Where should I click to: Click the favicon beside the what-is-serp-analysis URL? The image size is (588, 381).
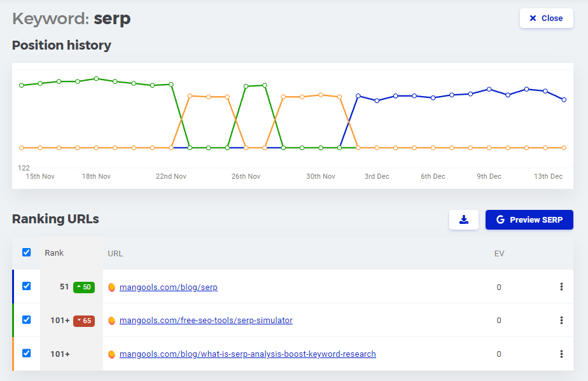pos(112,354)
